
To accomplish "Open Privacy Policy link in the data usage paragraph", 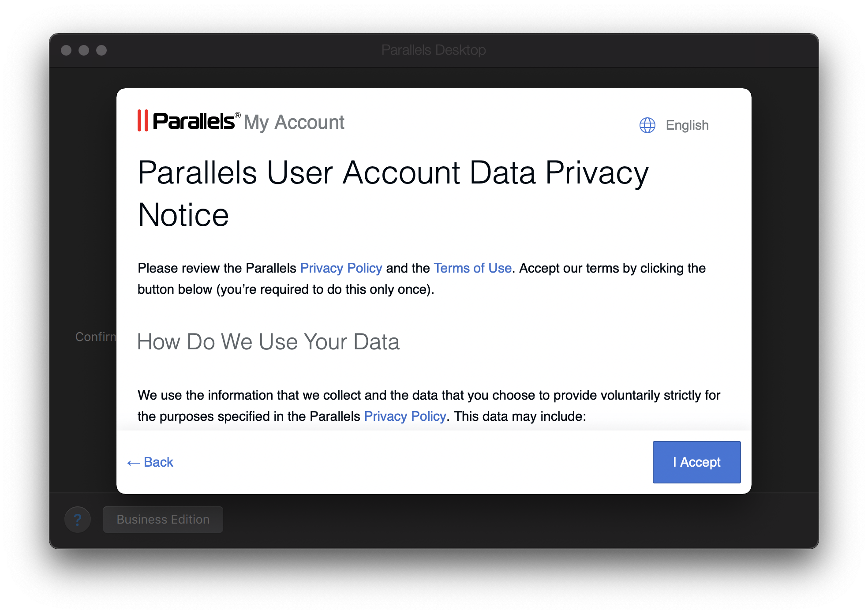I will 405,416.
